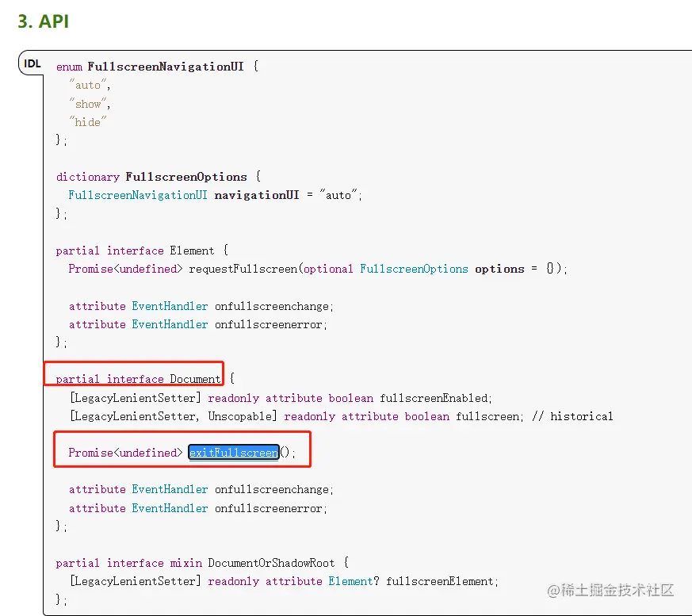Click EventHandler type of Element onfullscreenchange

click(170, 306)
